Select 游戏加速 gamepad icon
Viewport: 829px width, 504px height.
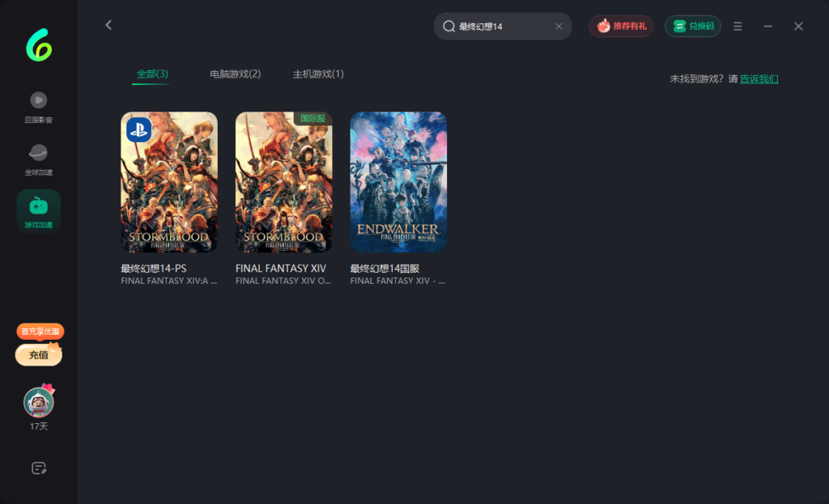38,206
